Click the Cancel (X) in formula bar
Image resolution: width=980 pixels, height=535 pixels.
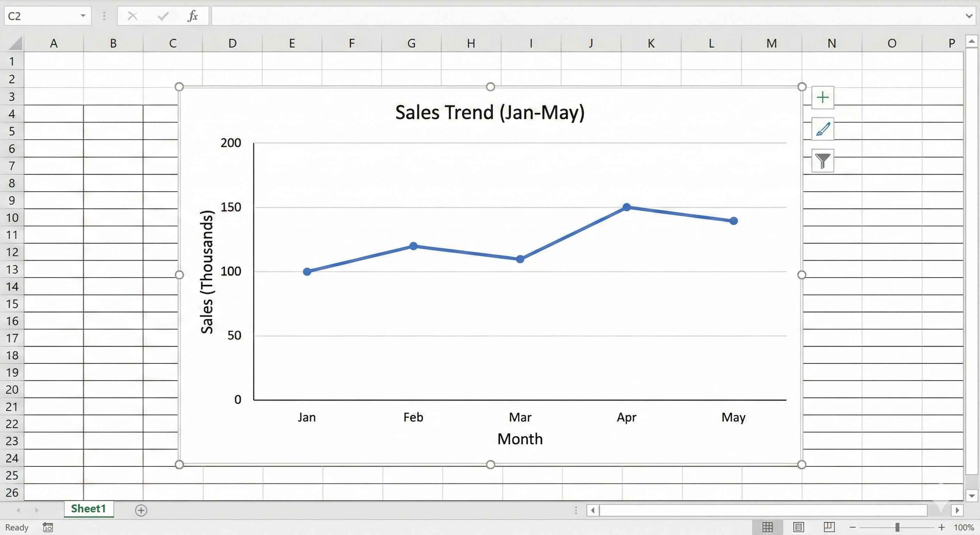(x=132, y=16)
